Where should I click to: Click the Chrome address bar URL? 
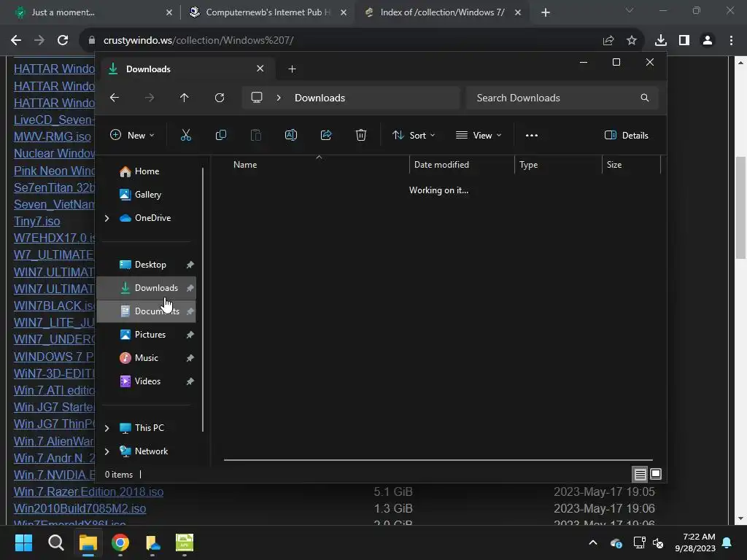click(198, 41)
